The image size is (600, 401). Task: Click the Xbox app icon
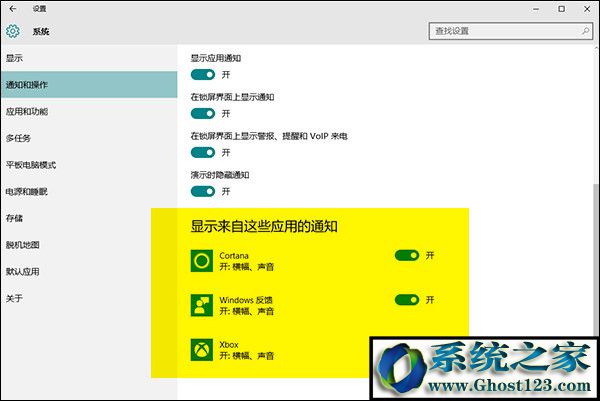(202, 350)
